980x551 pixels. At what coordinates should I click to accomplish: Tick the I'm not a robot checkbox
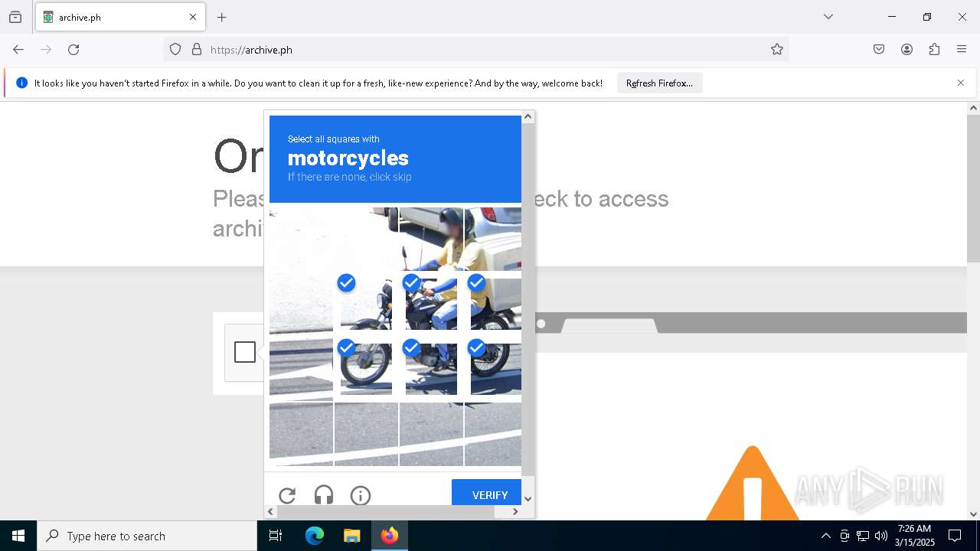coord(245,352)
